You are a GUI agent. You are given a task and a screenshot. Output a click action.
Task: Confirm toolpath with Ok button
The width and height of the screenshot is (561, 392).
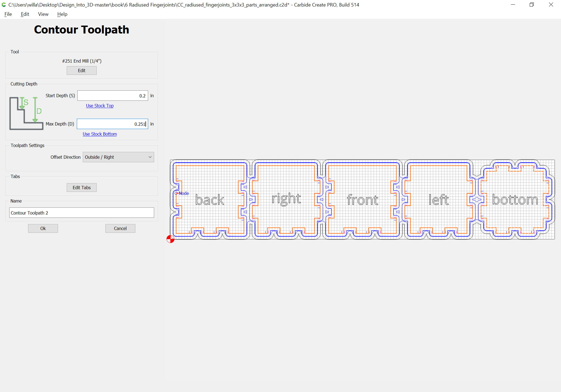[x=43, y=228]
